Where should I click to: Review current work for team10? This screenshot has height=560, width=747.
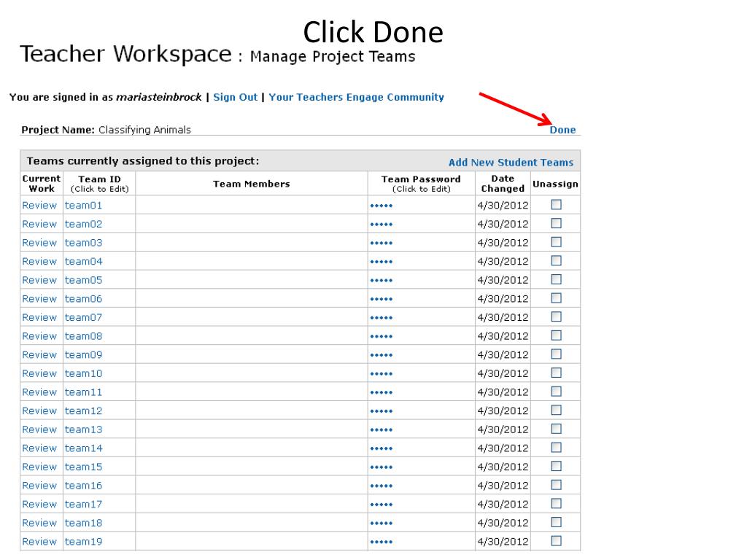(x=39, y=373)
